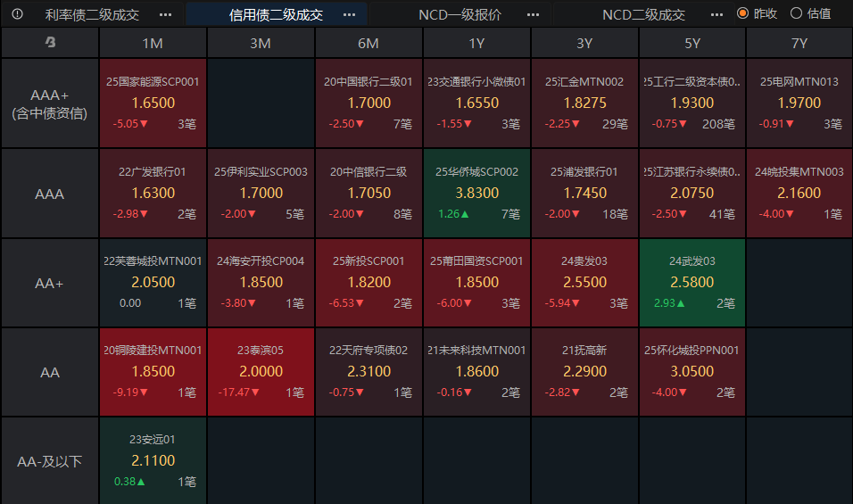Open the more menu of 利率债二级成交
Screen dimensions: 853x504
165,14
